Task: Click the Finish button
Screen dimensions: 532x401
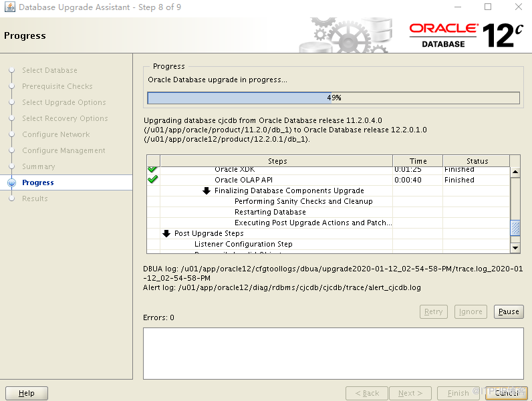Action: click(458, 393)
